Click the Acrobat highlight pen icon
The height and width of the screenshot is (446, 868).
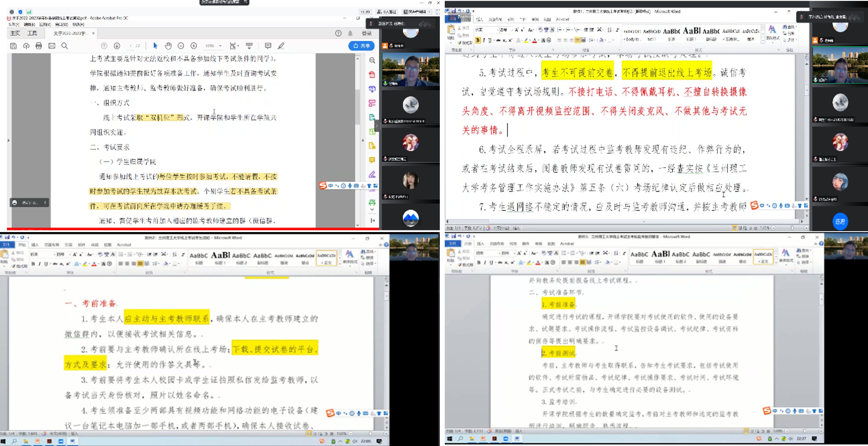(x=281, y=46)
